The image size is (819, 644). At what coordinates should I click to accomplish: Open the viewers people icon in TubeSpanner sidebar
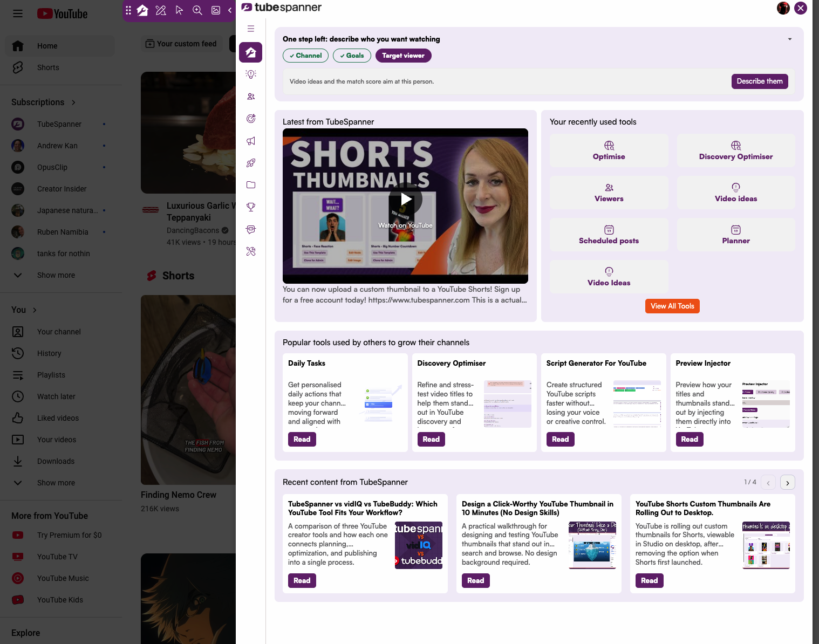pos(251,97)
